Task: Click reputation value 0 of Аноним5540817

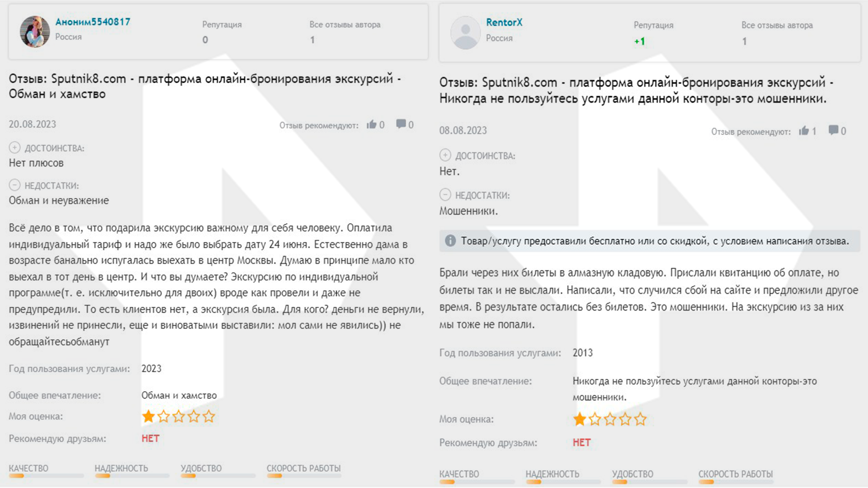Action: 205,40
